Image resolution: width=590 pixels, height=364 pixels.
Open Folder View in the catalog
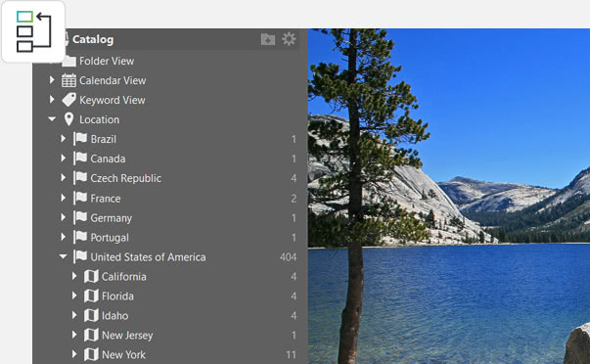107,61
